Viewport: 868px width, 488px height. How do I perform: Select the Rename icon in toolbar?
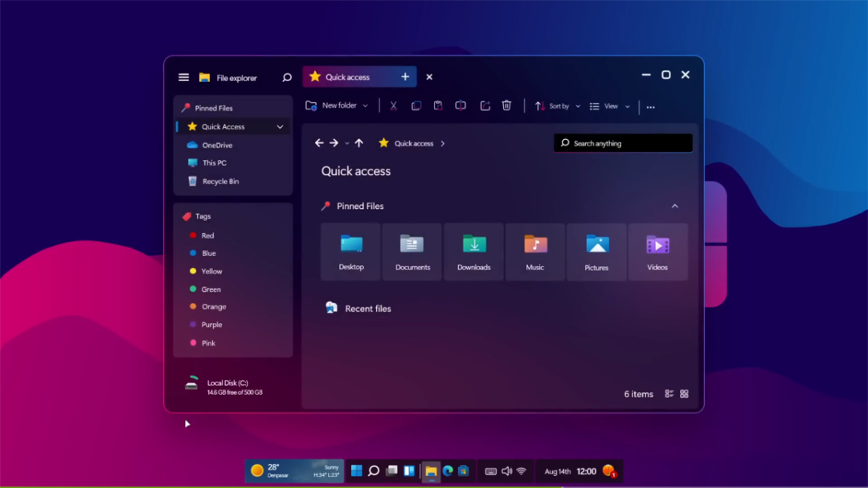[461, 106]
